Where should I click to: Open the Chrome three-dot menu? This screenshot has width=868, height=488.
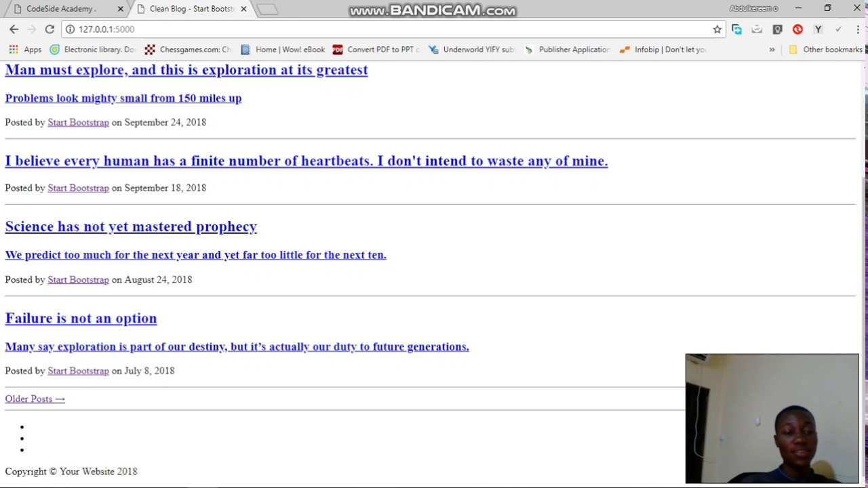point(858,29)
